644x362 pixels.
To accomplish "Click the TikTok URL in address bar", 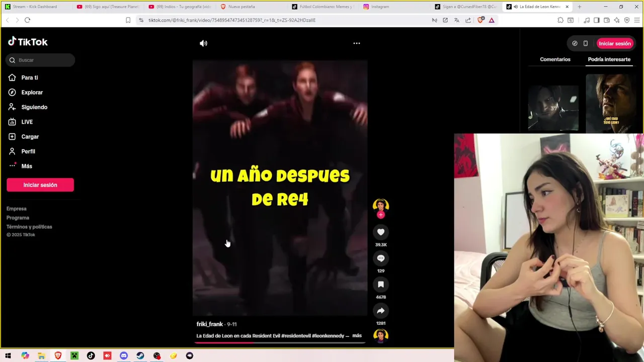I will point(232,20).
